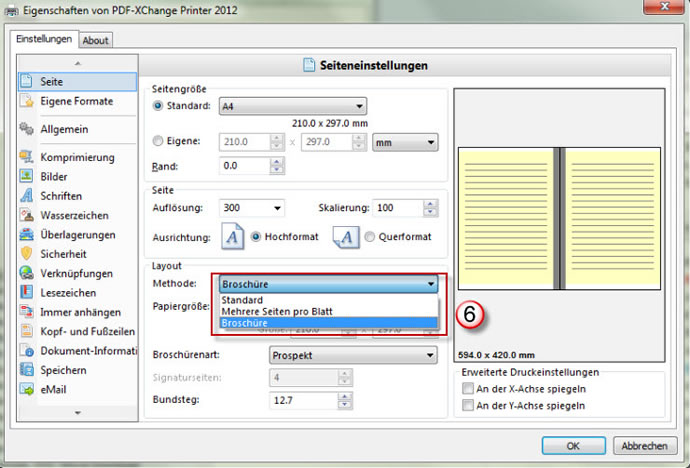Click the Immer anhängen icon

[x=26, y=312]
